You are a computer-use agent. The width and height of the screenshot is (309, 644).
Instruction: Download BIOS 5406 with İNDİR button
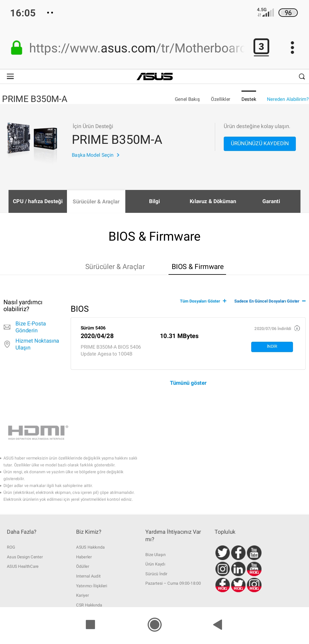pyautogui.click(x=272, y=347)
